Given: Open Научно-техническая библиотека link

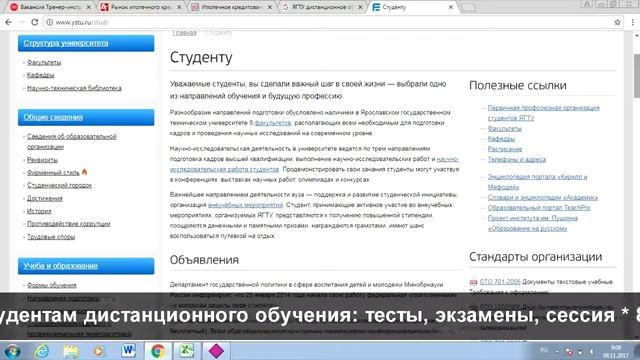Looking at the screenshot, I should [74, 88].
